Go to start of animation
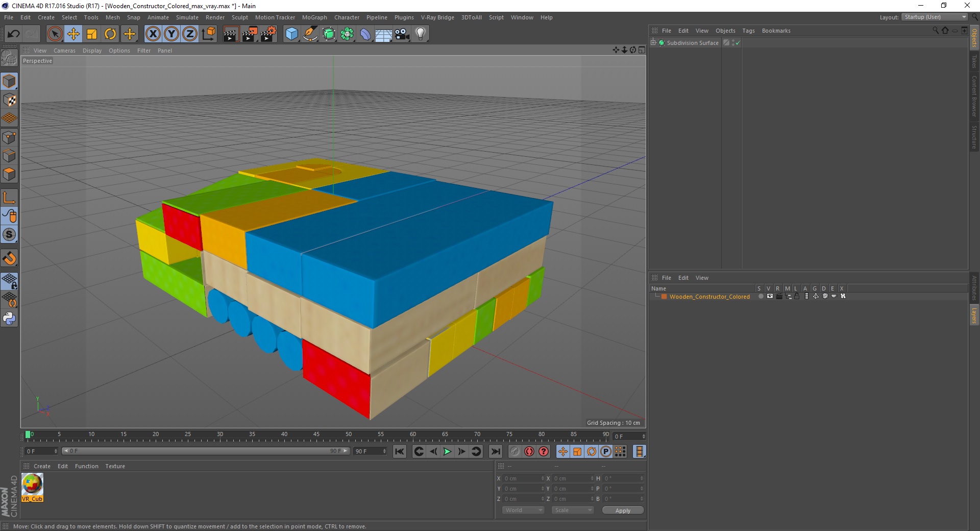 (400, 451)
